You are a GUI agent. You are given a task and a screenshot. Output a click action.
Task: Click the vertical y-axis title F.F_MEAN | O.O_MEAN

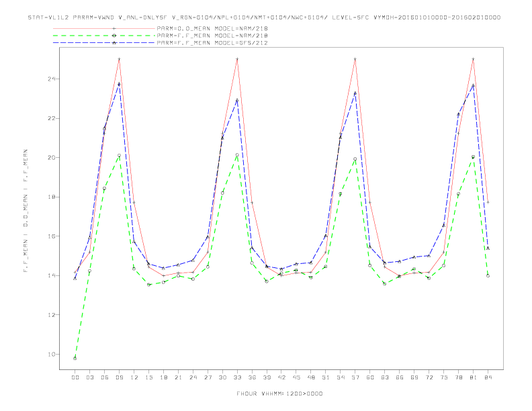[x=26, y=211]
